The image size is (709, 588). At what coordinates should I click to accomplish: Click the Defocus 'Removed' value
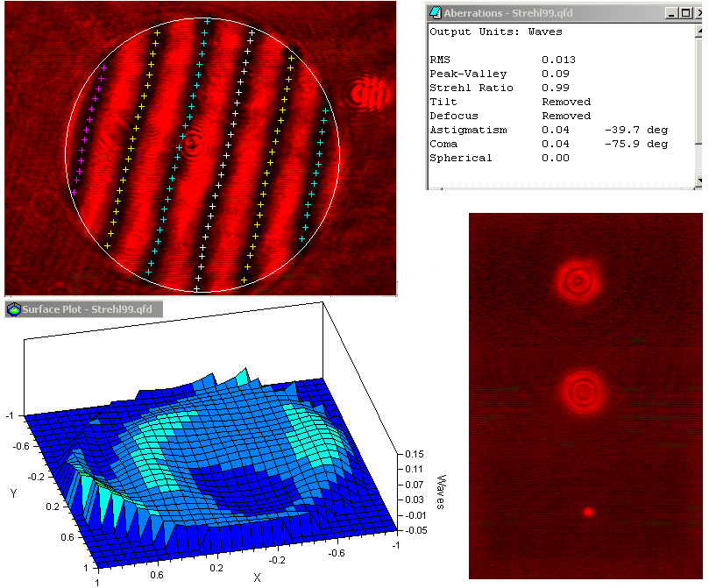(566, 116)
